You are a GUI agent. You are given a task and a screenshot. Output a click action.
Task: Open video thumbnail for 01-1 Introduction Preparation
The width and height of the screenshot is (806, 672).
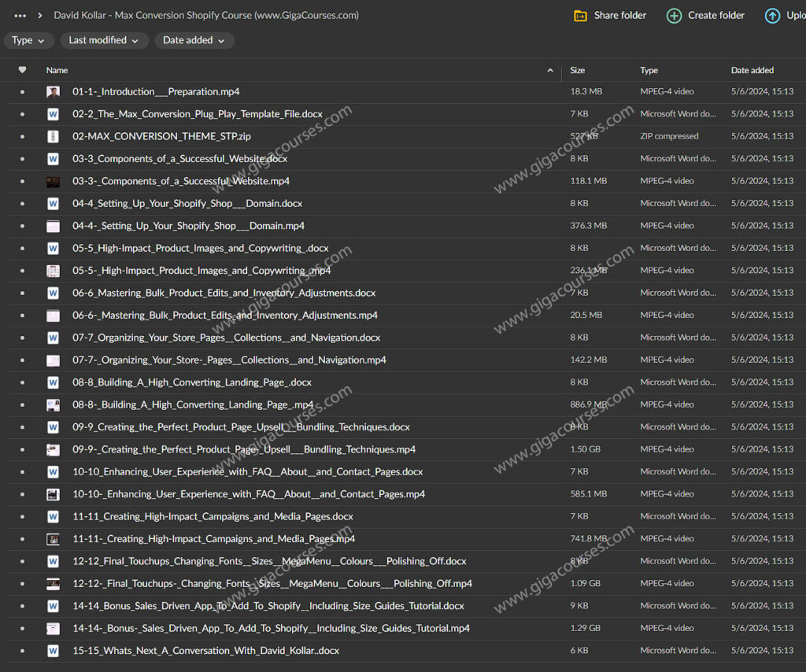click(x=53, y=92)
